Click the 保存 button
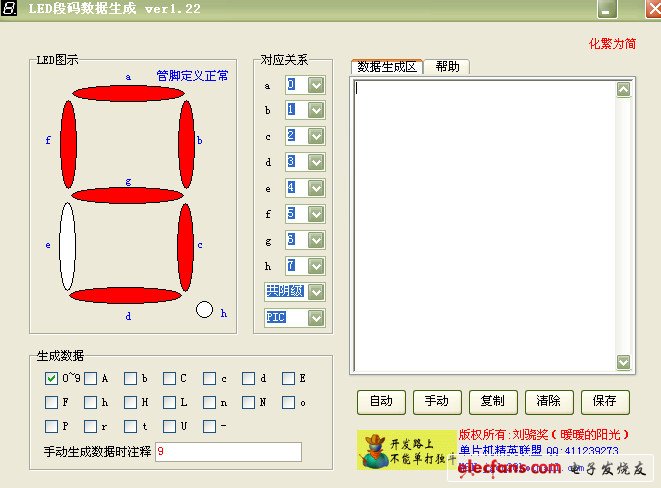Image resolution: width=661 pixels, height=488 pixels. pyautogui.click(x=605, y=401)
